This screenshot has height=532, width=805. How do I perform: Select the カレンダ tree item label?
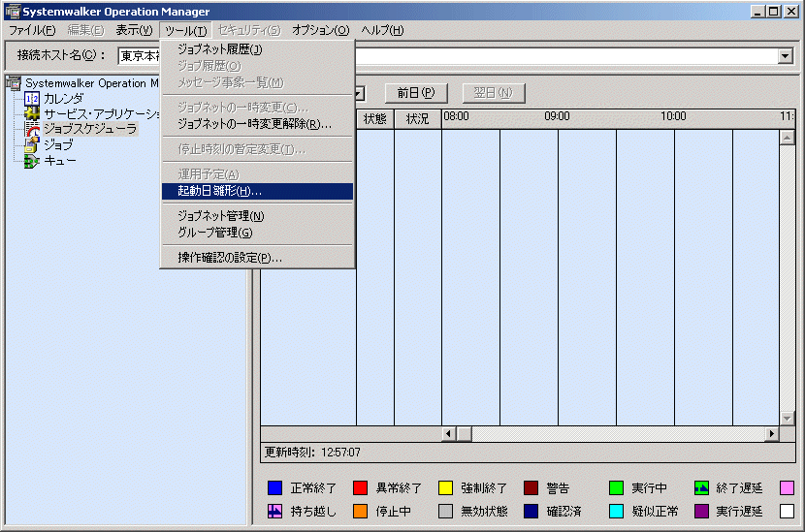tap(63, 98)
